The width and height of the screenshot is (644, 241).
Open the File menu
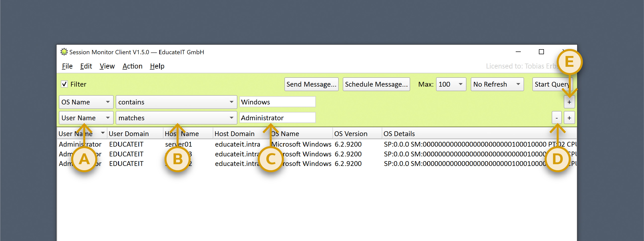(67, 66)
